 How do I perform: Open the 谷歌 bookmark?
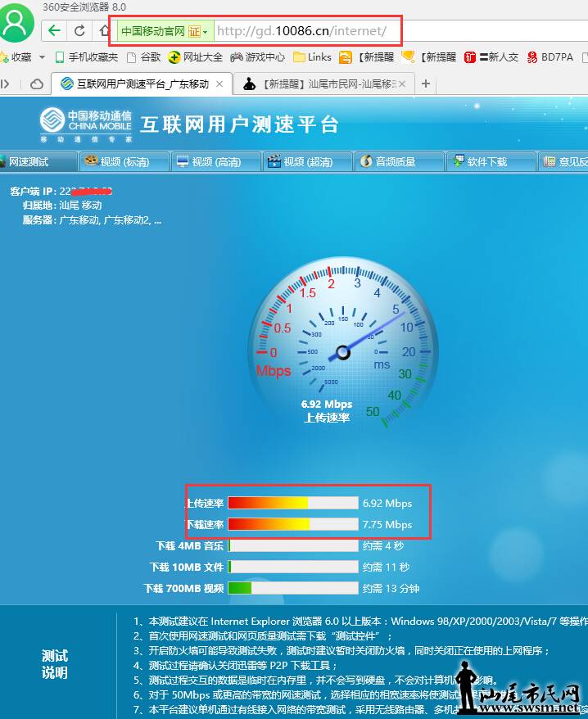pos(144,57)
